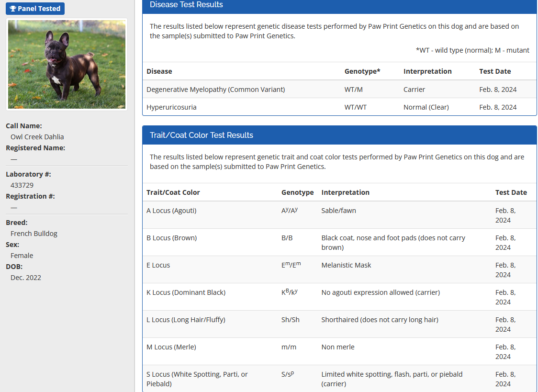The width and height of the screenshot is (538, 392).
Task: Click the Interpretation header in disease table
Action: (427, 71)
